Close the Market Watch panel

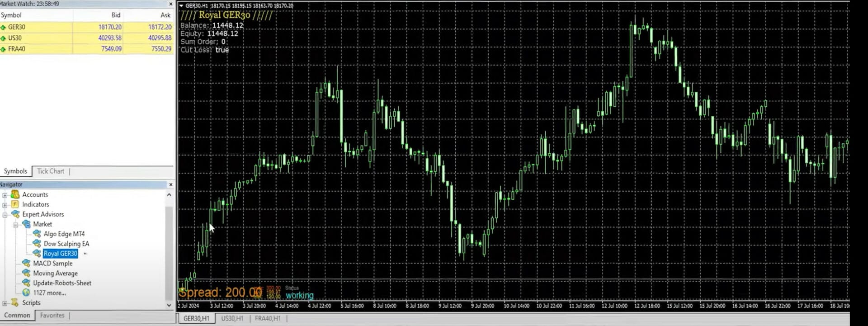pos(170,4)
